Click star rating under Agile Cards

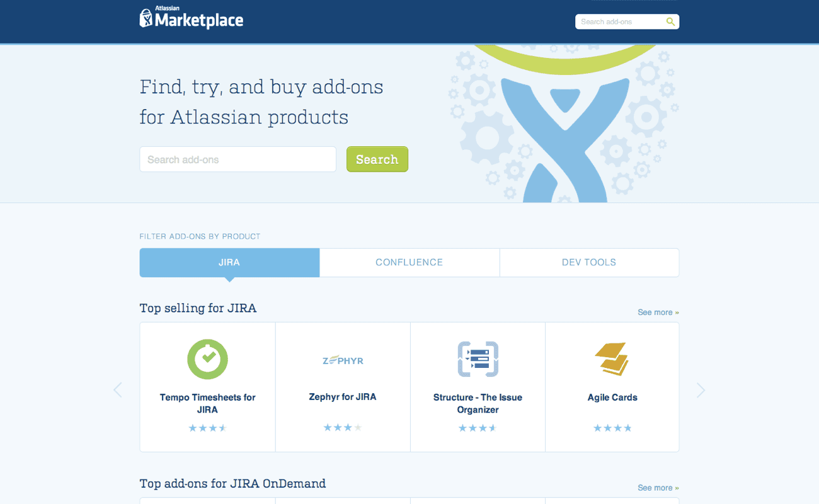point(612,428)
